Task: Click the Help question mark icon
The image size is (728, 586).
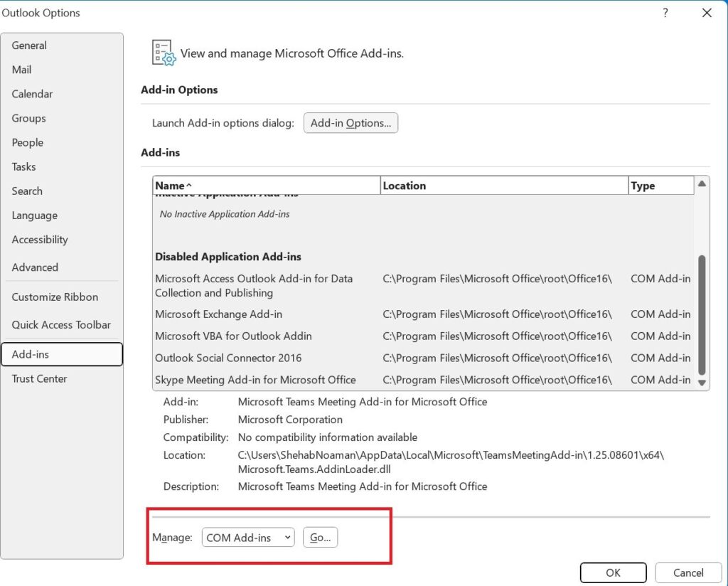Action: 665,13
